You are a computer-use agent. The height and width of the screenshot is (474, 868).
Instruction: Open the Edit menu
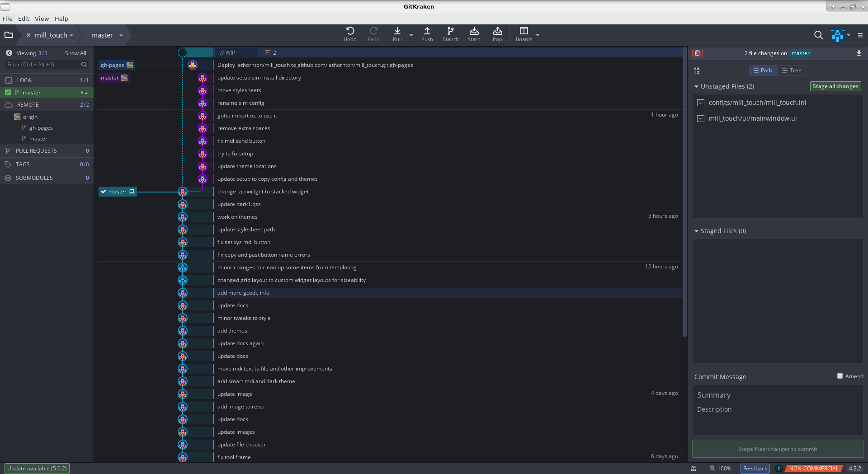24,19
